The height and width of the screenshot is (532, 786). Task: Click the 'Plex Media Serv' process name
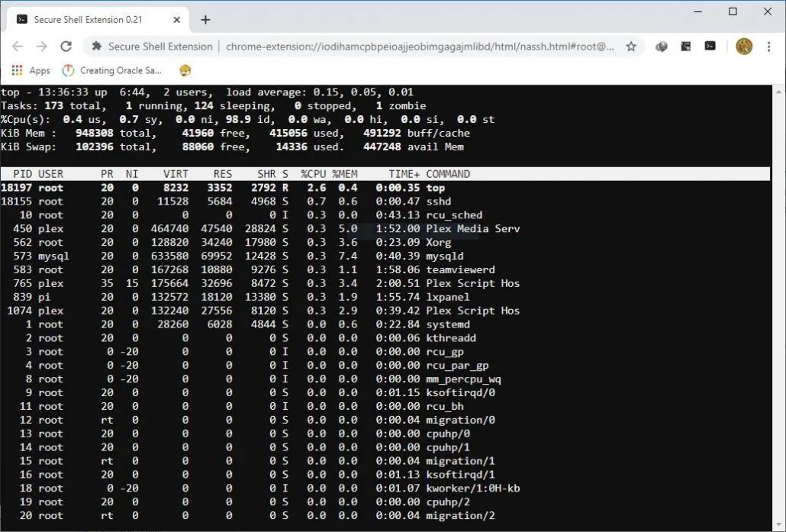[472, 229]
